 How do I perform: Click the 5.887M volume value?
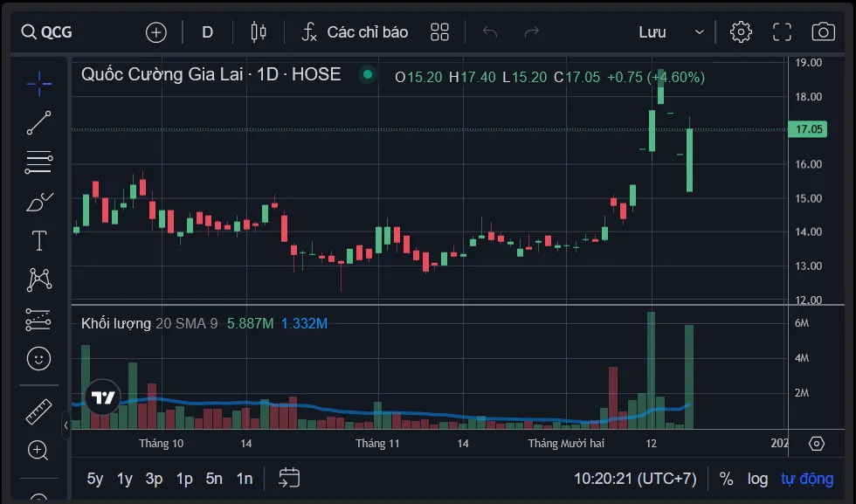(250, 324)
